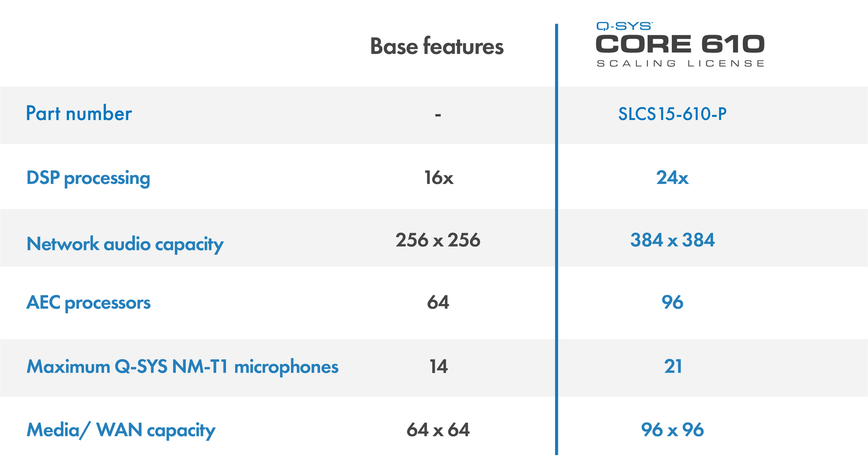Select the 14 microphones base value
The height and width of the screenshot is (456, 868).
tap(438, 367)
